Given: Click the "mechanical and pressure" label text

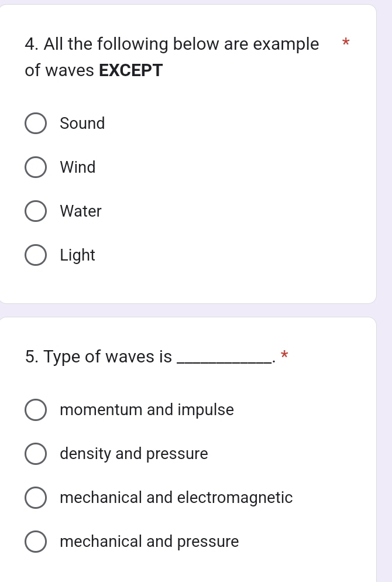Looking at the screenshot, I should (x=149, y=542).
